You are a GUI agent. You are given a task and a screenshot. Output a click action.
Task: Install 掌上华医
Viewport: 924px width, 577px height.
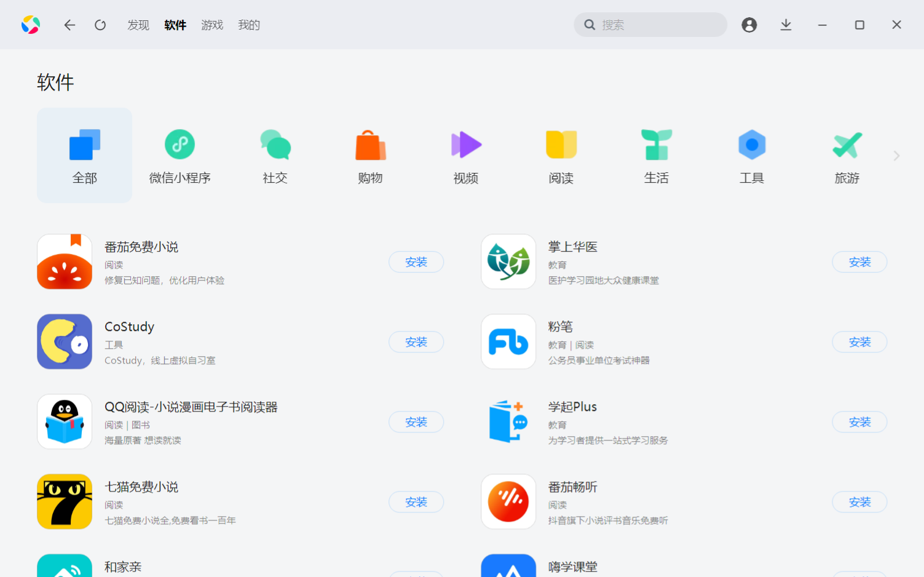[859, 262]
